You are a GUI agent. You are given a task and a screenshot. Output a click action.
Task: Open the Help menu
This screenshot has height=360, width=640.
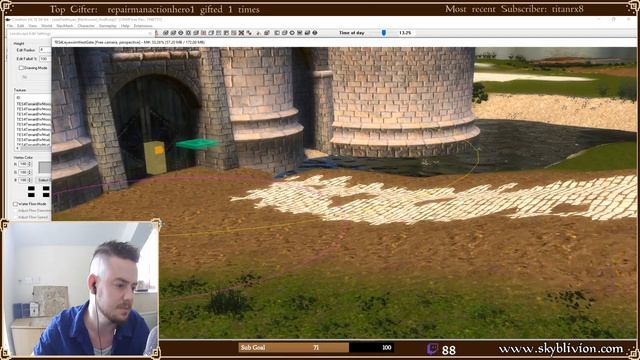pyautogui.click(x=125, y=26)
